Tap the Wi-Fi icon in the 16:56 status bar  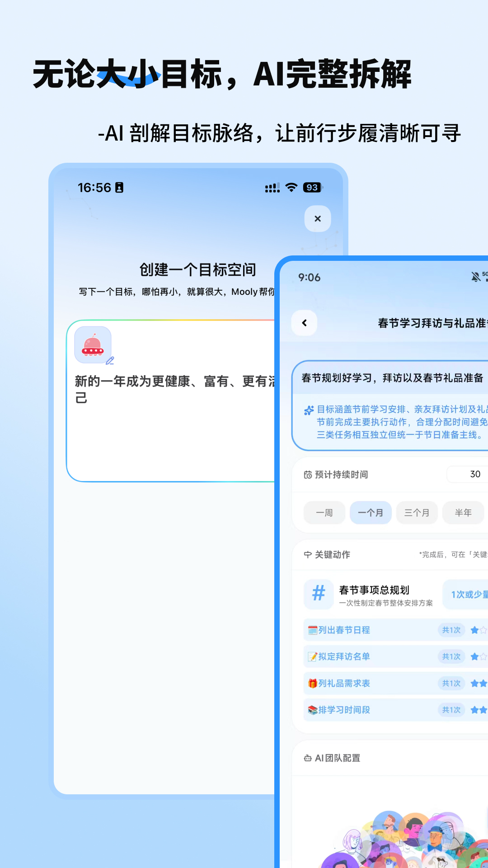coord(291,187)
